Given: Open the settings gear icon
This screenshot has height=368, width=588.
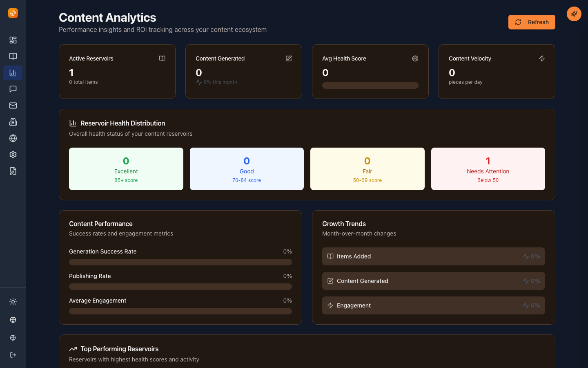Looking at the screenshot, I should coord(13,155).
